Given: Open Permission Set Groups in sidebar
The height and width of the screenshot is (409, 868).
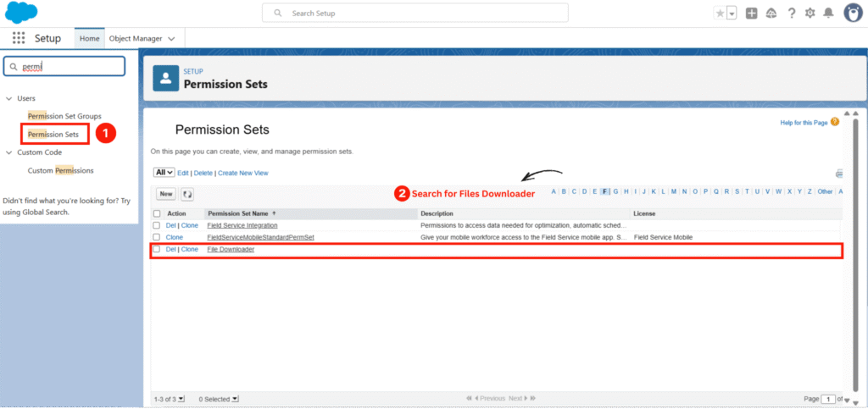Looking at the screenshot, I should (x=64, y=116).
